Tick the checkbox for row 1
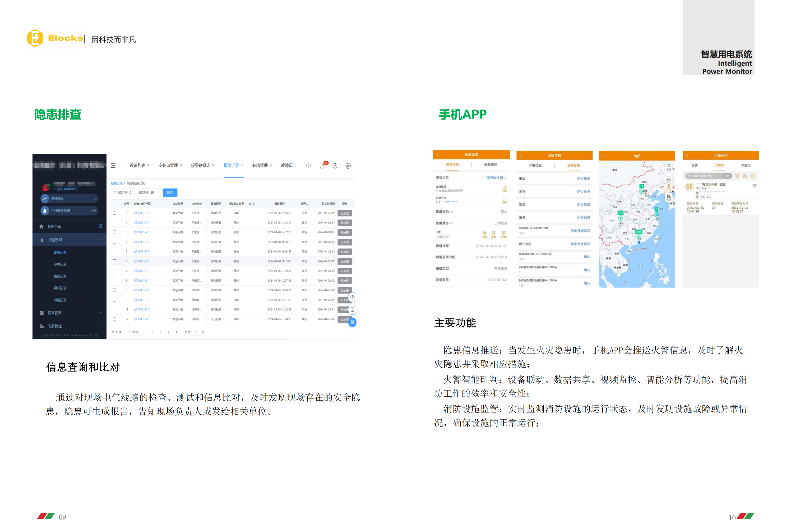 (115, 213)
